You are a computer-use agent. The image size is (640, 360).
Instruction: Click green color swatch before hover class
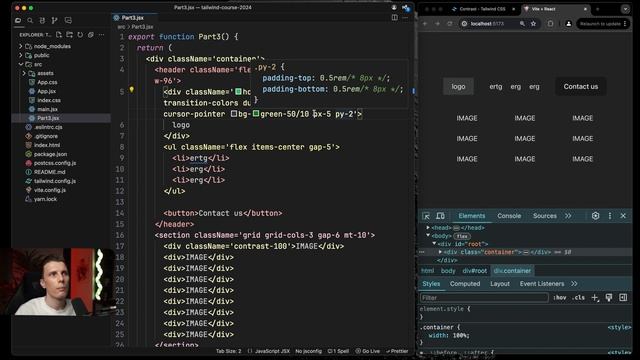click(x=238, y=92)
